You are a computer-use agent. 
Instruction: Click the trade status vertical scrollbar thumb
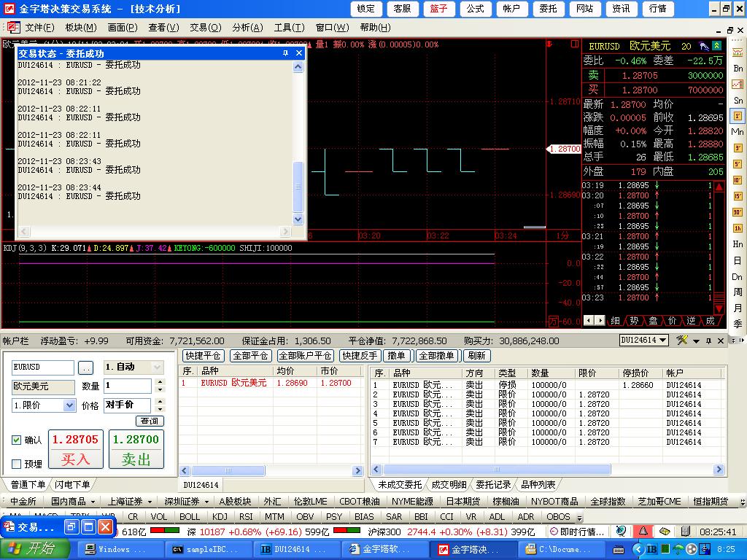pos(298,187)
